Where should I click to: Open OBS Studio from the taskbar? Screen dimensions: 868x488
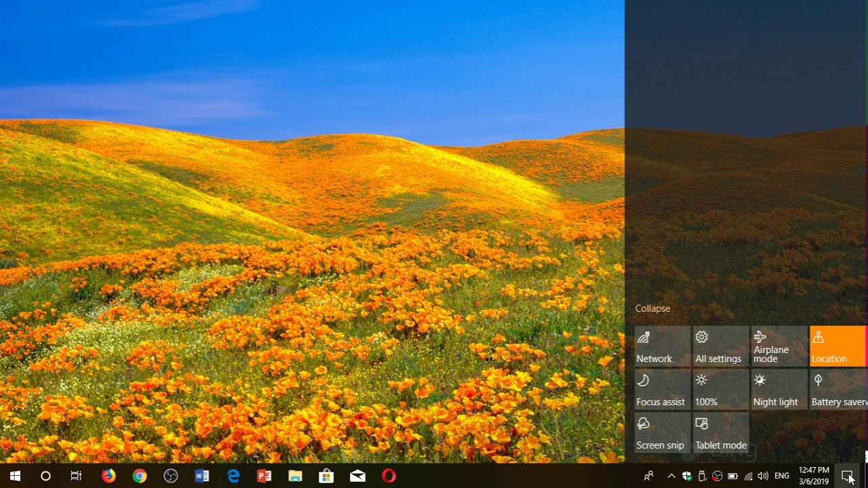pos(171,476)
